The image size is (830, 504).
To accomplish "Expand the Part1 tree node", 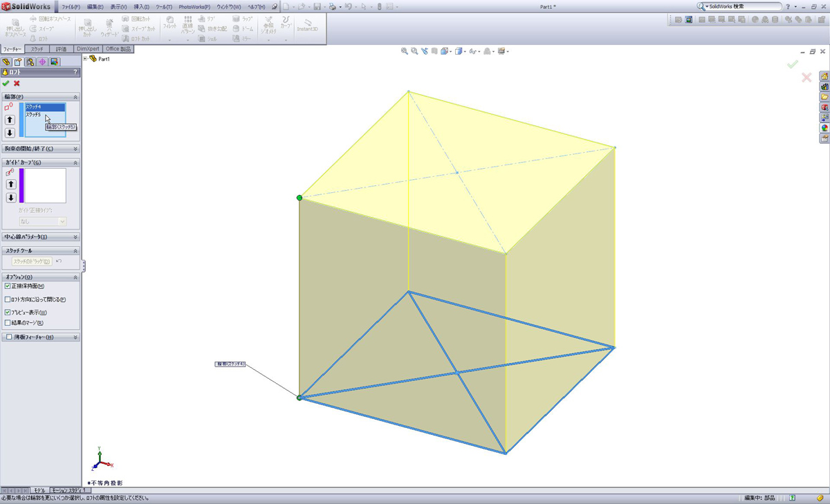I will pos(86,59).
